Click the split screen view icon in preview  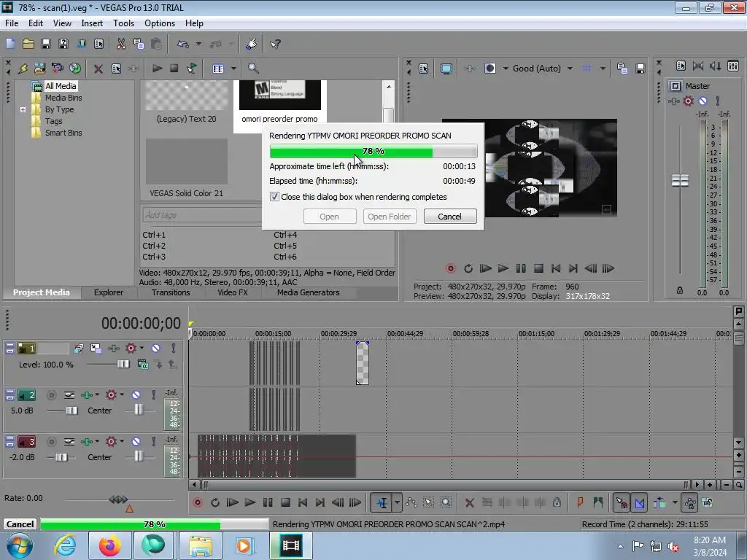(490, 69)
